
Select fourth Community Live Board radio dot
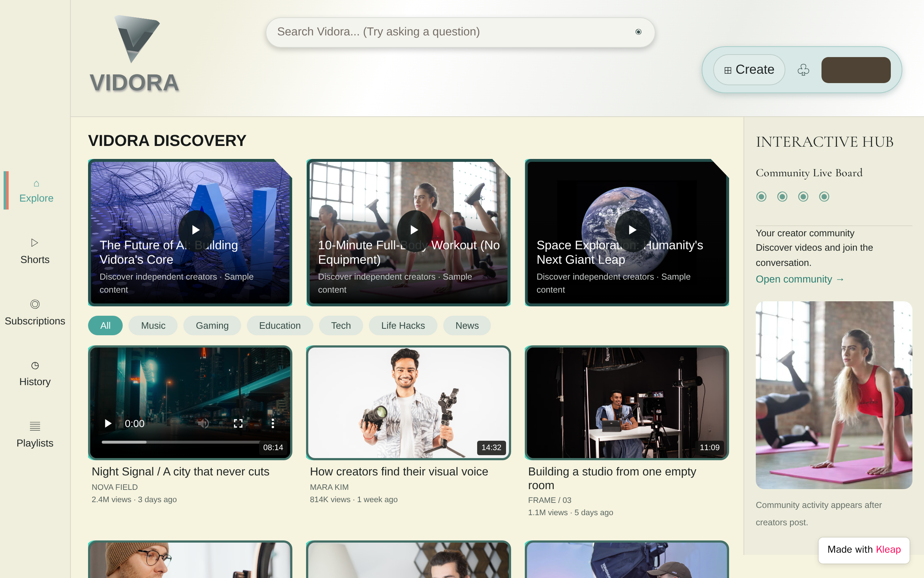824,197
